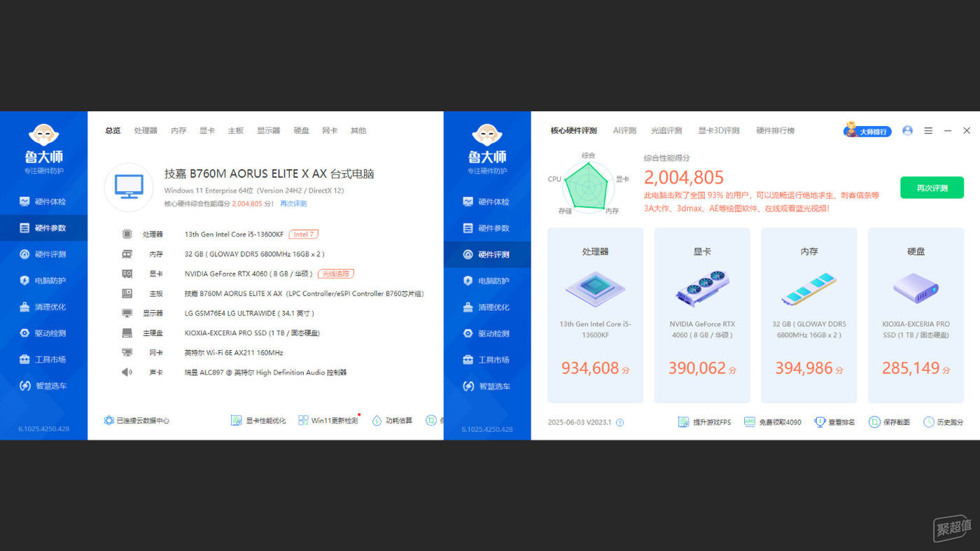Click the speaker icon beside 声卡 row
980x551 pixels.
click(127, 372)
